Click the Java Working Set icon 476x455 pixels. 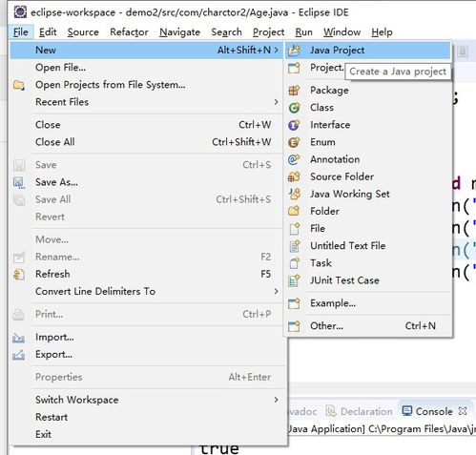(x=294, y=194)
